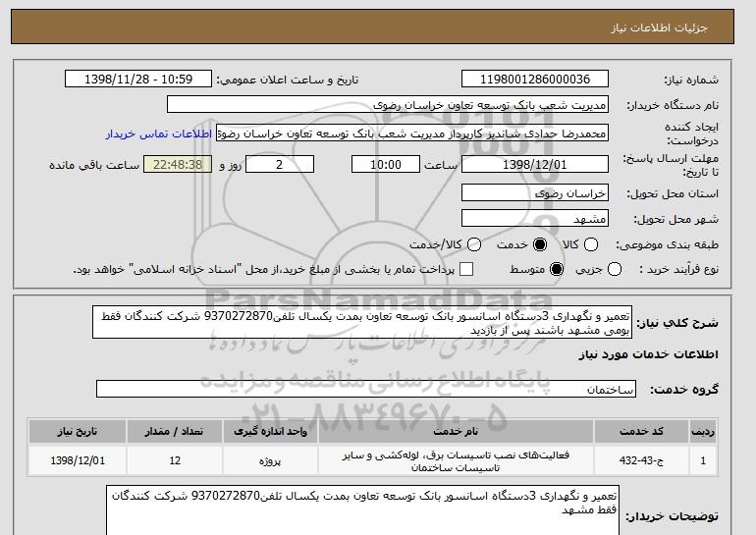
Task: Click the اطلاعات خدمات مورد نیاز section heading
Action: point(648,354)
